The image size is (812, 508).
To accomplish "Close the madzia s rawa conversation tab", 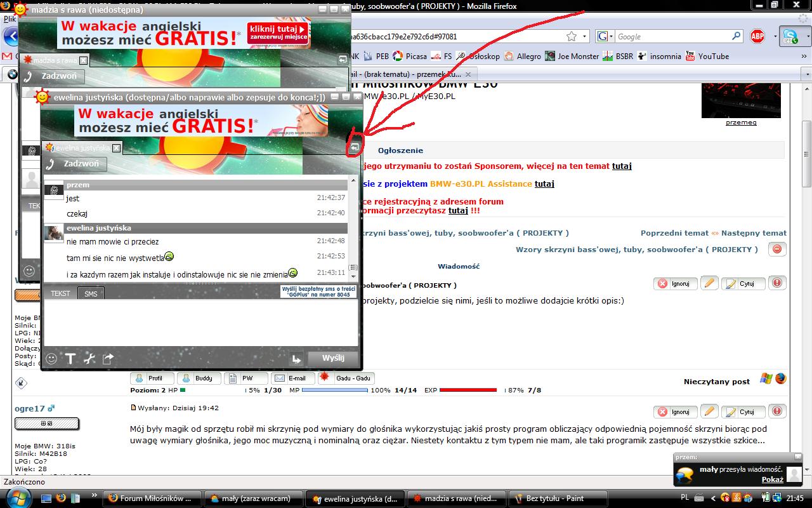I will [84, 60].
